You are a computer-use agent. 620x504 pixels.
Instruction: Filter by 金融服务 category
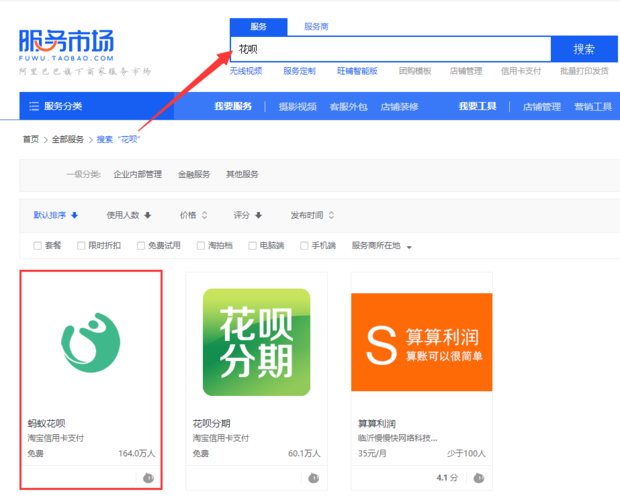click(194, 174)
